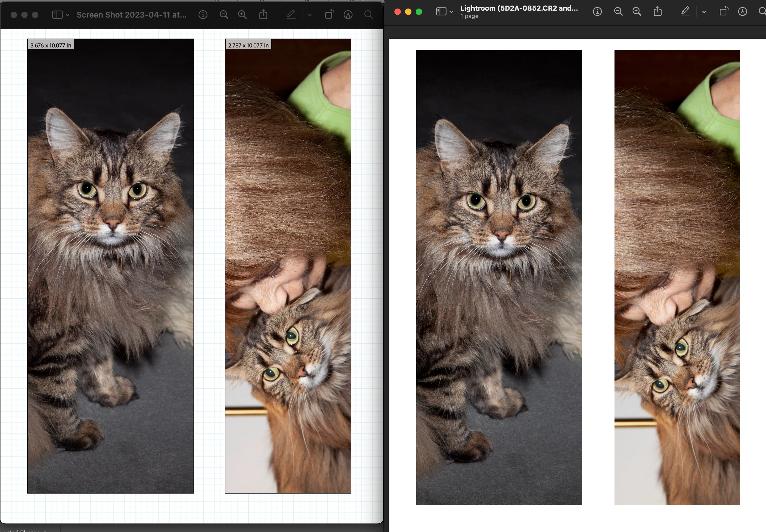Open inspector info in Lightroom window
This screenshot has width=766, height=532.
597,12
